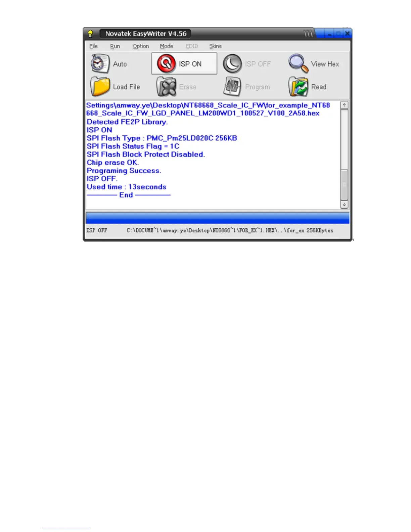This screenshot has width=411, height=532.
Task: Minimize the EasyWriter window
Action: (x=330, y=34)
